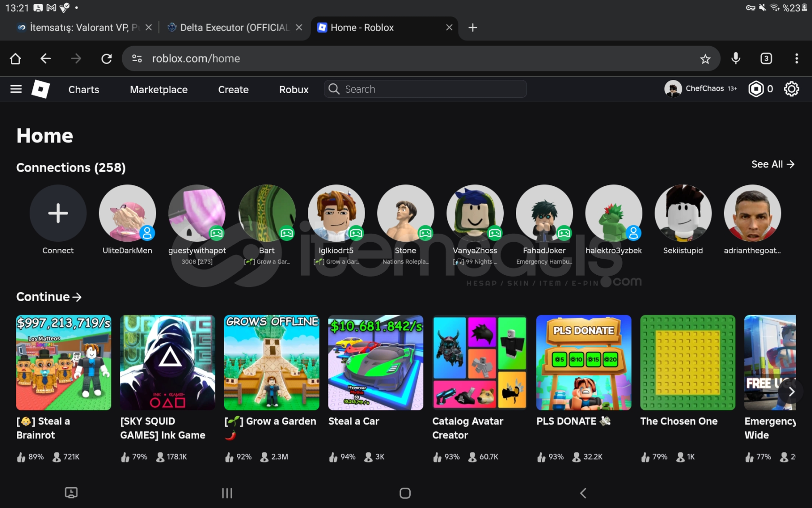Click 'Catalog Avatar Creator' title text
This screenshot has height=508, width=812.
pyautogui.click(x=468, y=428)
